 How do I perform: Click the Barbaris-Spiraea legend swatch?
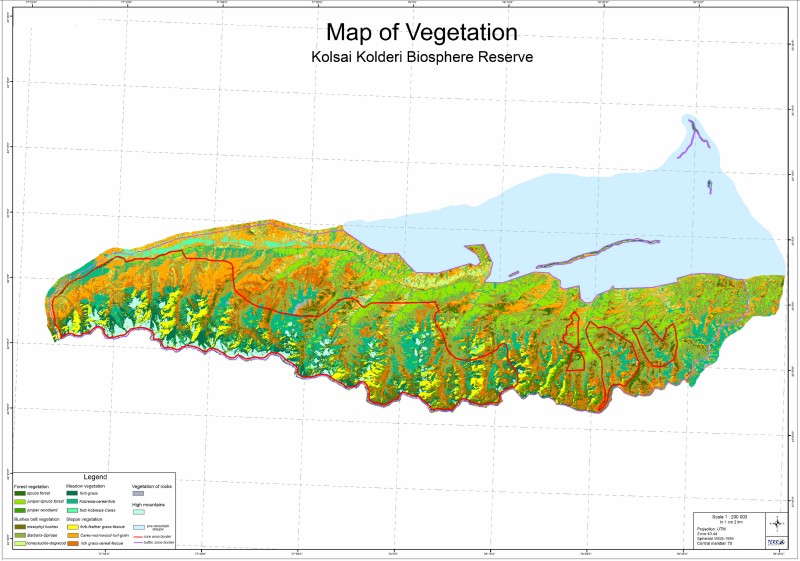20,535
